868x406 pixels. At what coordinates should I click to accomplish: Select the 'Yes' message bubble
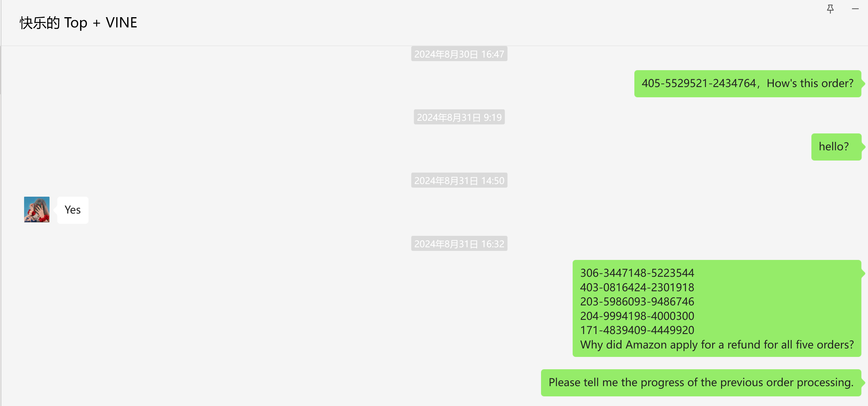click(x=73, y=210)
